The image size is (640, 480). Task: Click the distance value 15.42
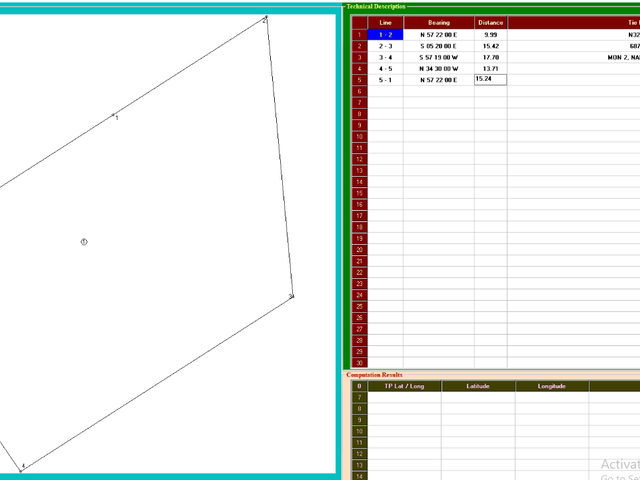[x=491, y=46]
